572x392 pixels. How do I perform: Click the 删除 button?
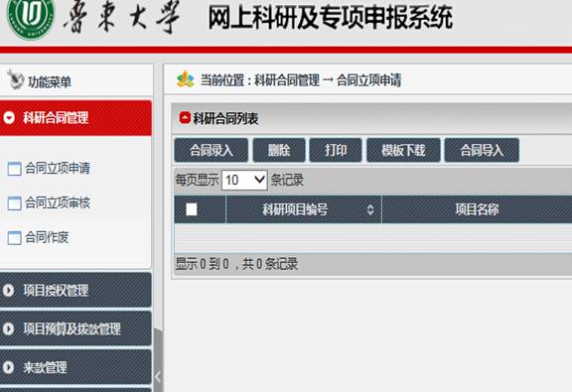click(279, 150)
